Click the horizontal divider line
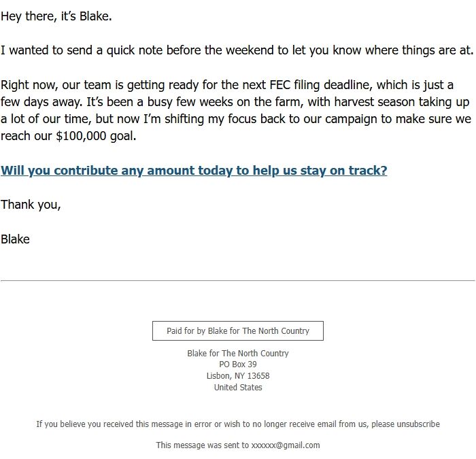The width and height of the screenshot is (476, 459). pyautogui.click(x=238, y=280)
